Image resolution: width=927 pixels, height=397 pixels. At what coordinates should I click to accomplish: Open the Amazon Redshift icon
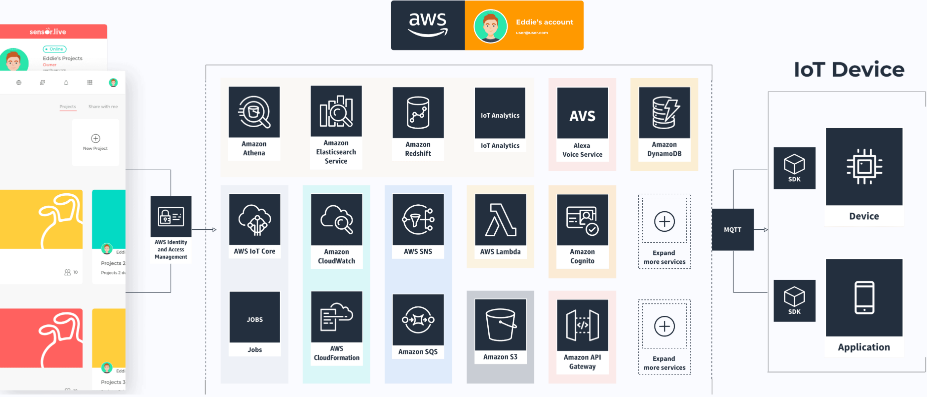pyautogui.click(x=417, y=112)
